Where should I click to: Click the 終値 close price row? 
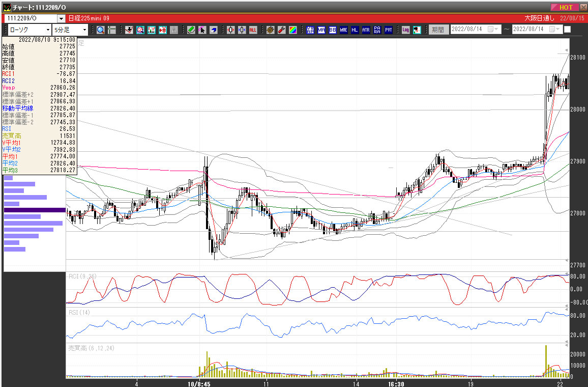pos(39,67)
